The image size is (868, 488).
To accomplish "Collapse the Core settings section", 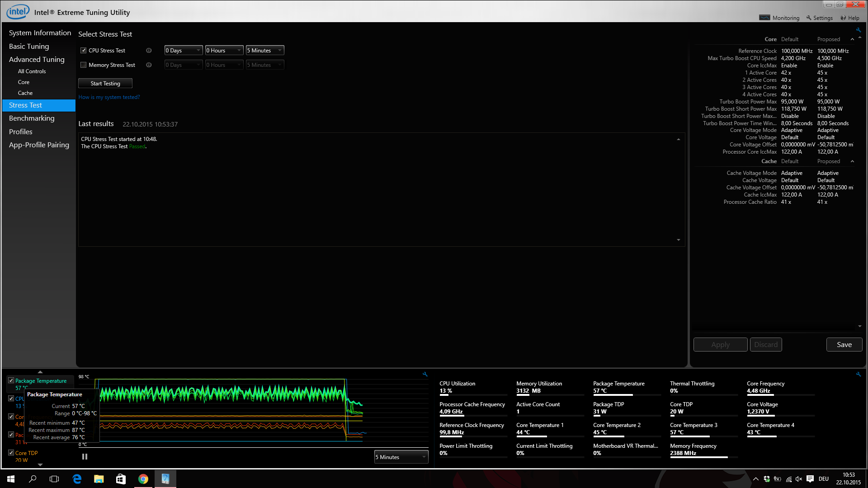I will (852, 39).
